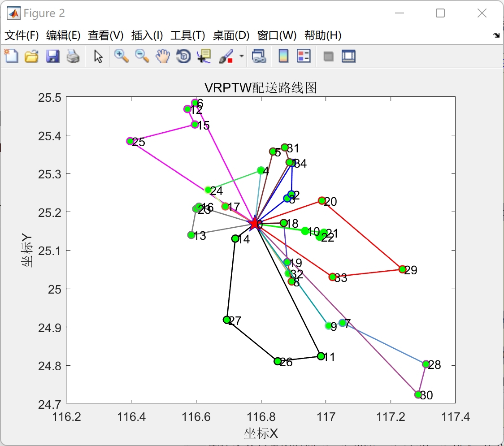Click the node marker labeled 14
Image resolution: width=504 pixels, height=446 pixels.
pos(235,238)
